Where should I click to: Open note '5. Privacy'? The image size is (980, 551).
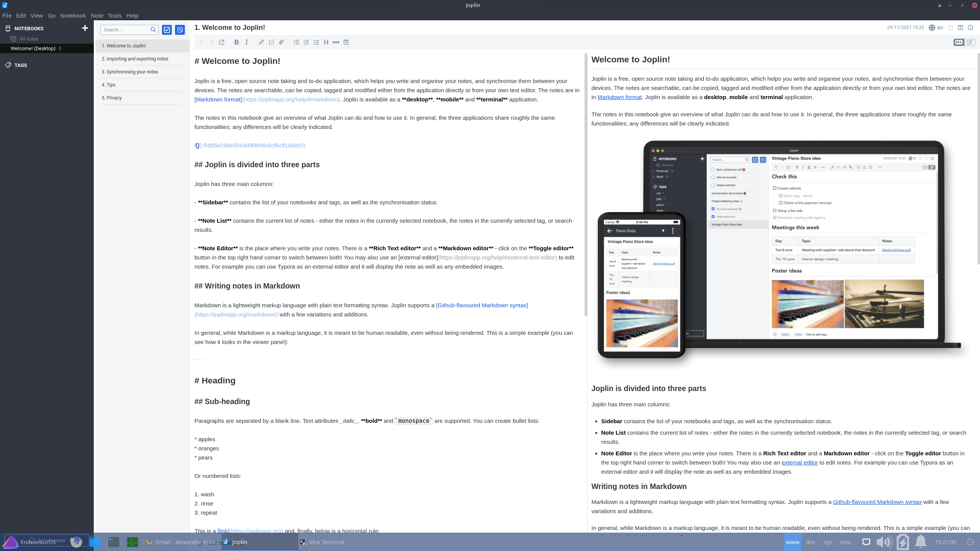142,98
